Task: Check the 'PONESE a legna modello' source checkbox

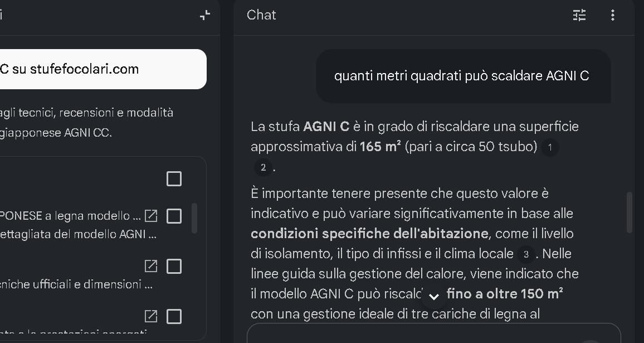Action: point(174,216)
